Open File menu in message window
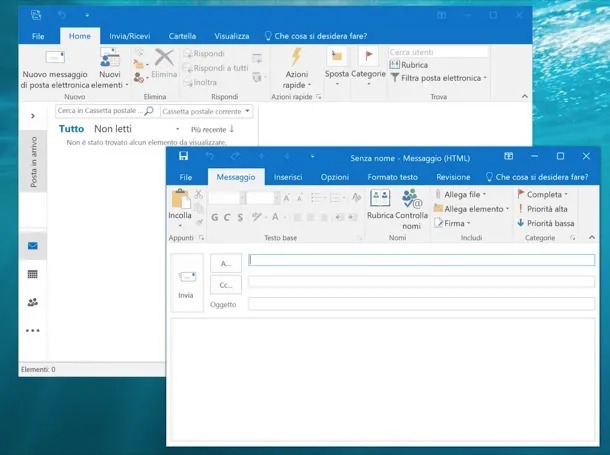This screenshot has width=610, height=455. click(186, 177)
